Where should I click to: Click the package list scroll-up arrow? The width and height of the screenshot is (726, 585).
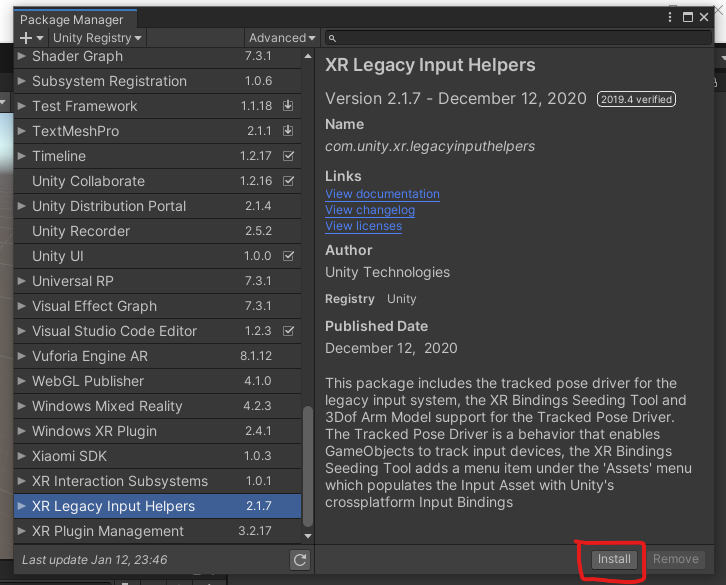click(x=307, y=56)
